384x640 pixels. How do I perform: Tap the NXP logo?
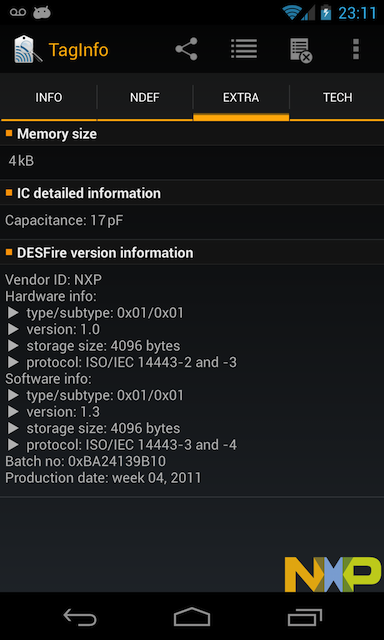pyautogui.click(x=333, y=574)
